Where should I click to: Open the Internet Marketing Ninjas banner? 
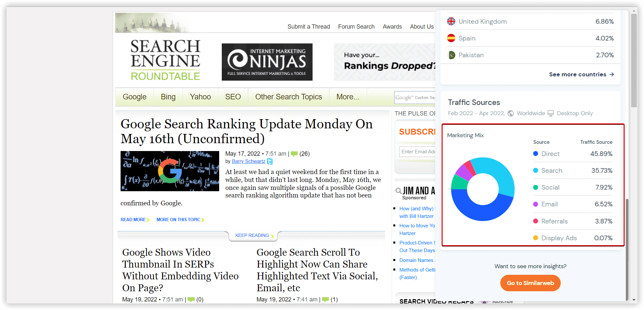267,62
